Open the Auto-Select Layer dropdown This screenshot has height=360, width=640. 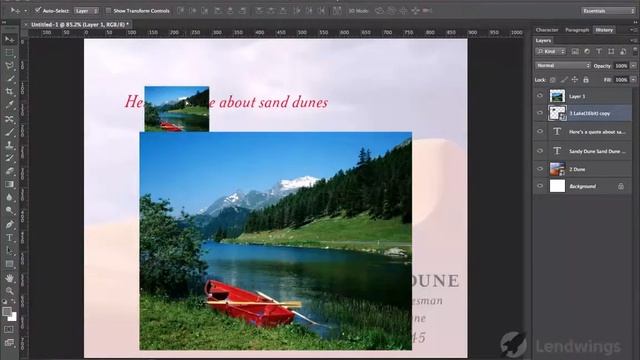coord(87,11)
